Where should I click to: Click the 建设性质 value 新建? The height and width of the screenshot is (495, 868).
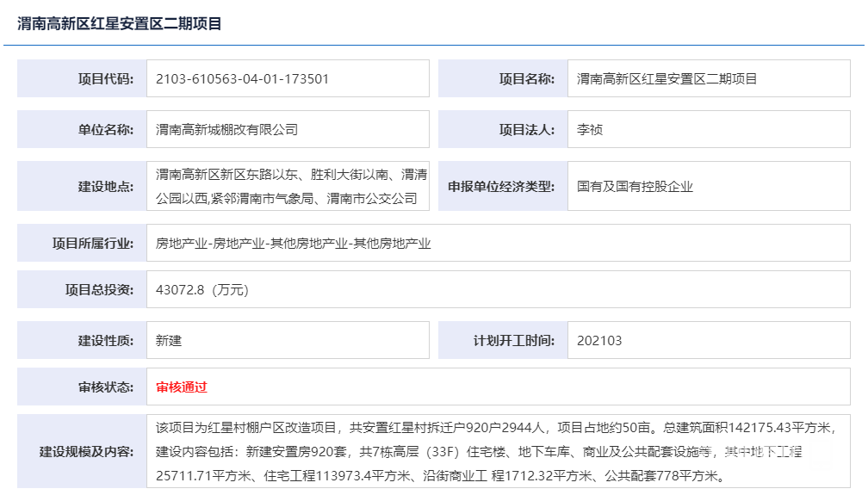click(169, 340)
